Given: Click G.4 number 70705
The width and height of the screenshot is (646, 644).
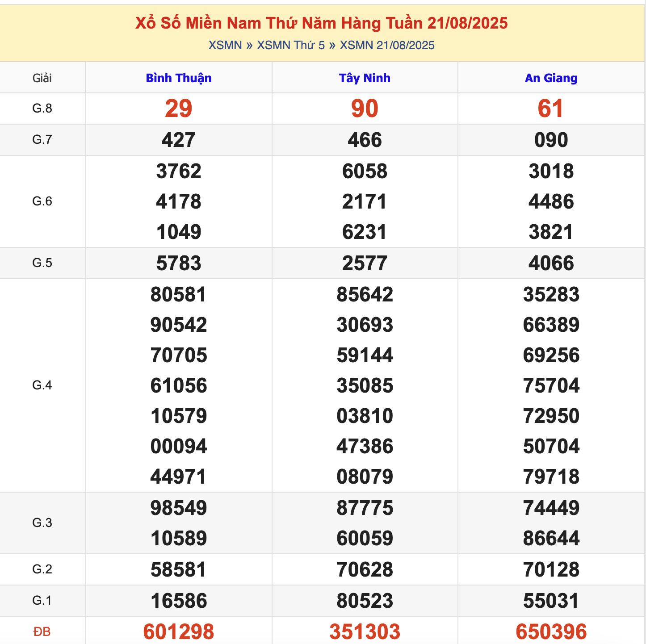Looking at the screenshot, I should coord(179,355).
